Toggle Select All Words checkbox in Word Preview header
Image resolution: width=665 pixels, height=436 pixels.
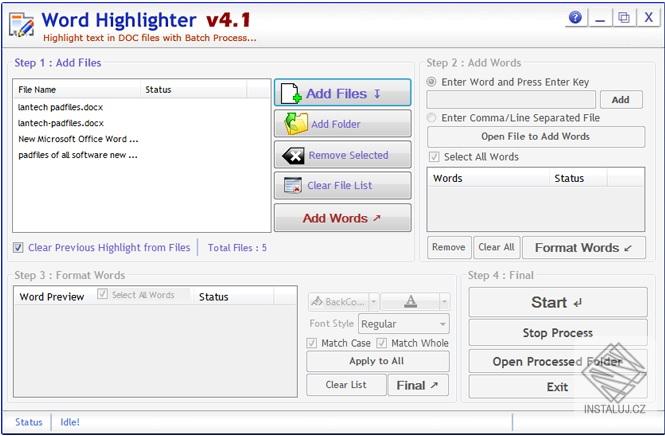pyautogui.click(x=102, y=294)
